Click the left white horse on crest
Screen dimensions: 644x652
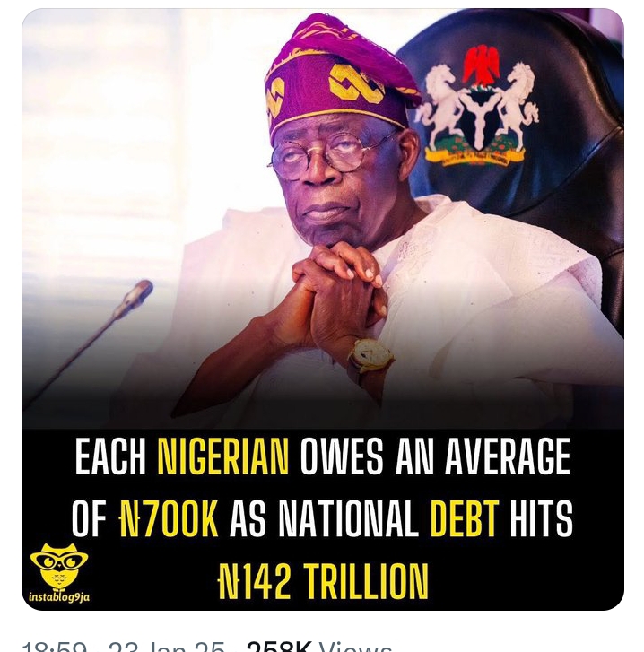point(438,105)
